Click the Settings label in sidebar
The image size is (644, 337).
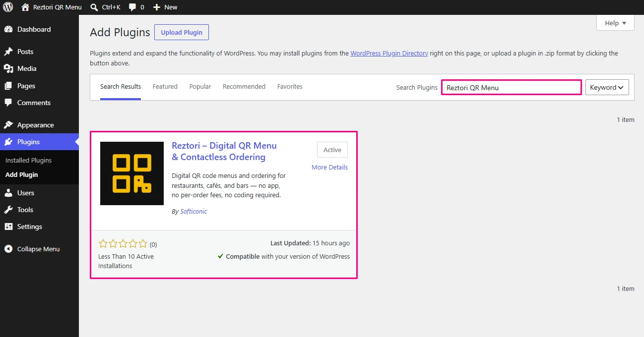pyautogui.click(x=30, y=226)
